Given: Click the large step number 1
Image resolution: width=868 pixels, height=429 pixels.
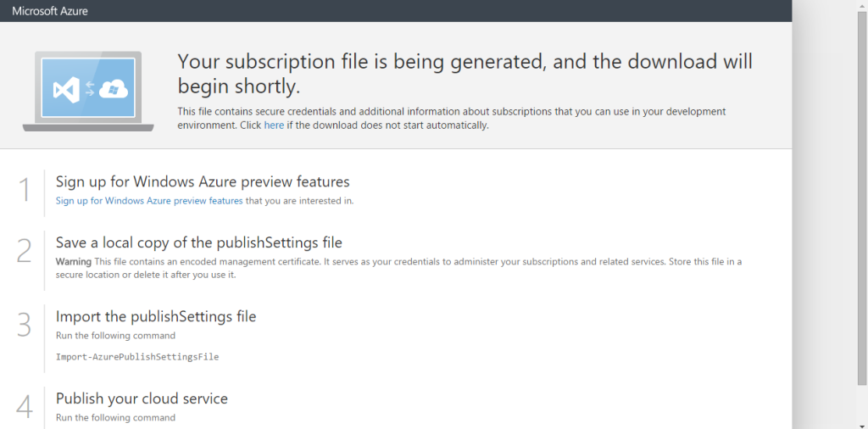Looking at the screenshot, I should [x=25, y=190].
